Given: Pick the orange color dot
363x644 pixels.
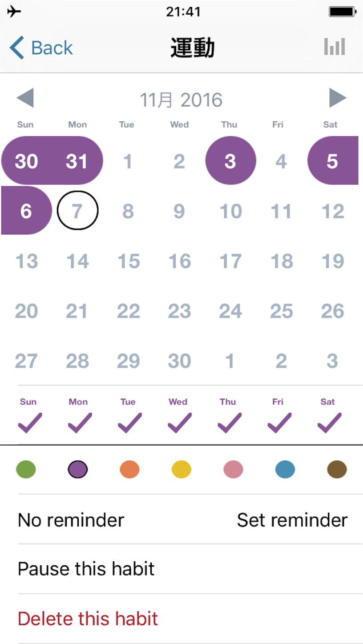Looking at the screenshot, I should tap(129, 469).
